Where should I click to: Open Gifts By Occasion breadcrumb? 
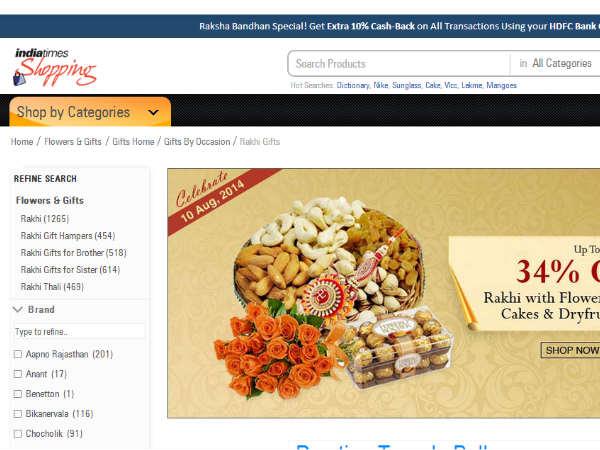tap(197, 142)
